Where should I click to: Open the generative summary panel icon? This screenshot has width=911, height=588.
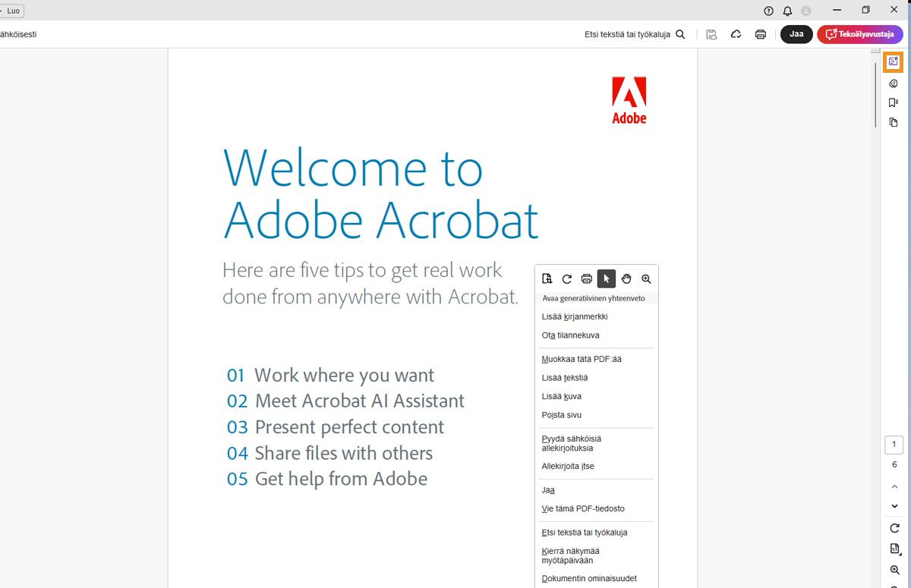pos(894,61)
